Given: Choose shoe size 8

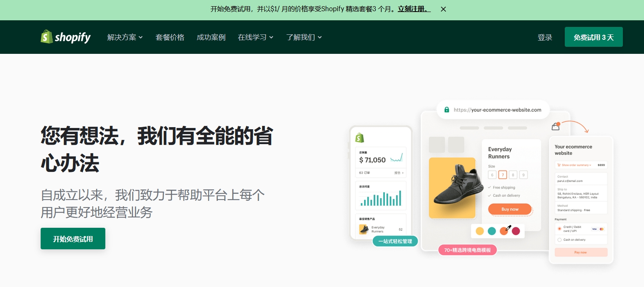Looking at the screenshot, I should tap(513, 175).
